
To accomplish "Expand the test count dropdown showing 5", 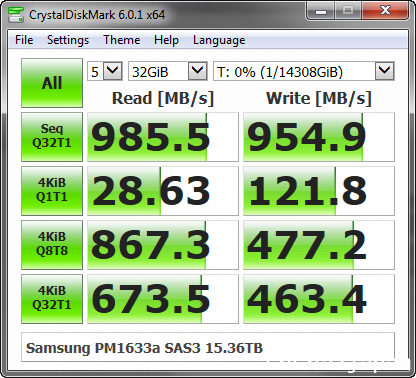I will click(105, 71).
